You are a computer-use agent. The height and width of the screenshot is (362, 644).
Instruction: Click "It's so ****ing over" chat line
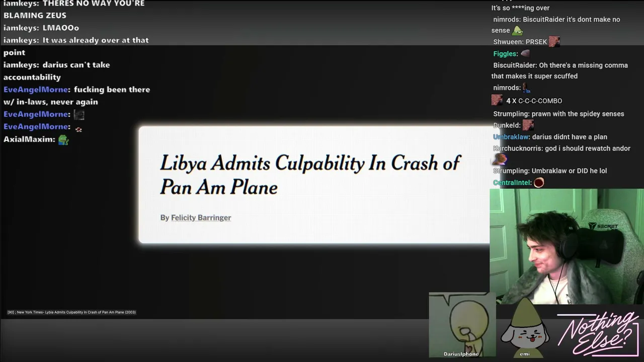pyautogui.click(x=520, y=8)
